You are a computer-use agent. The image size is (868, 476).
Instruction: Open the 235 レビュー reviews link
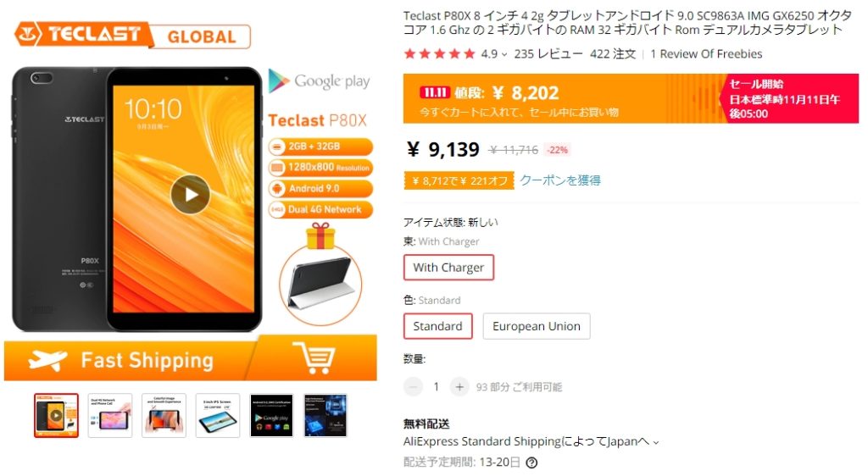tap(548, 54)
